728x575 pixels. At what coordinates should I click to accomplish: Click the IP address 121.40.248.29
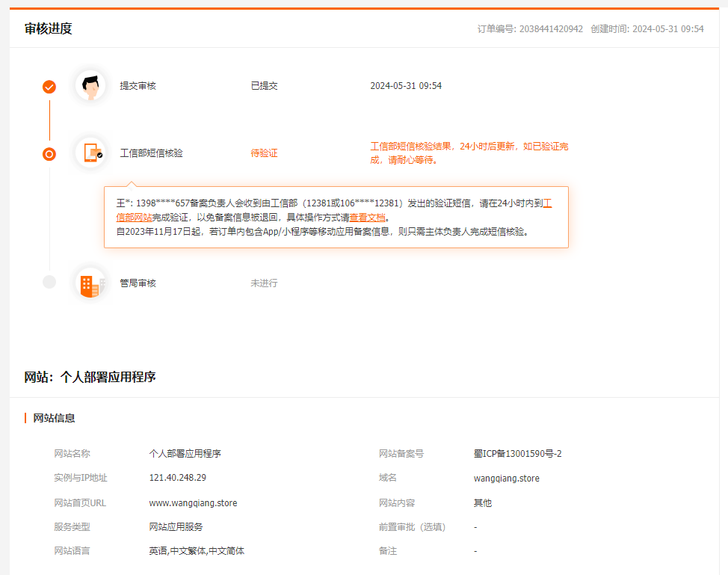pyautogui.click(x=177, y=478)
